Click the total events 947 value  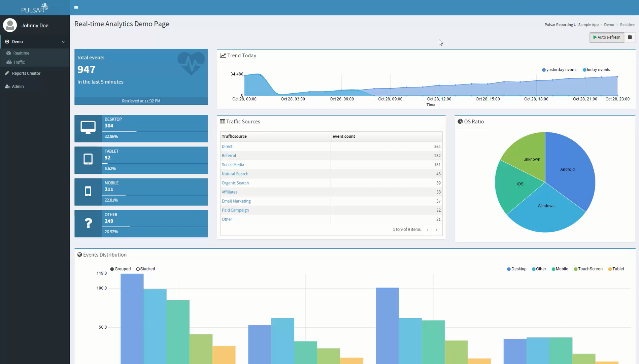(86, 69)
